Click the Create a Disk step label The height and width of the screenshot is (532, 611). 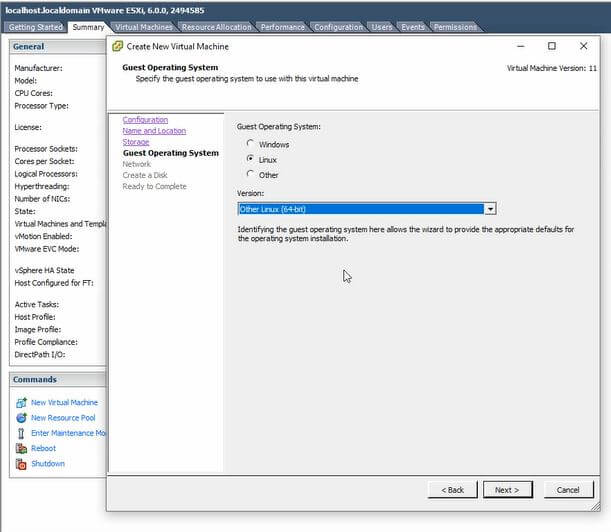[145, 175]
